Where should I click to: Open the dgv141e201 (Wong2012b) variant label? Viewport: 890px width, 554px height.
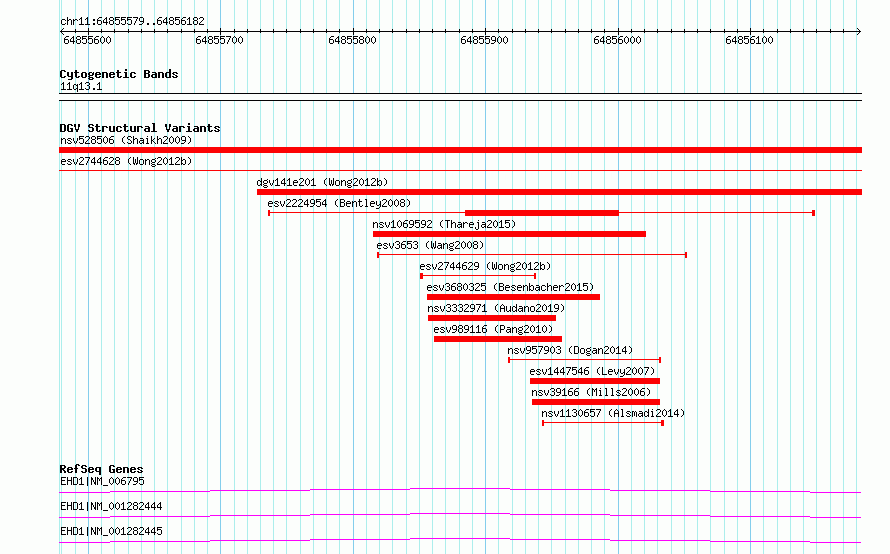(x=322, y=182)
